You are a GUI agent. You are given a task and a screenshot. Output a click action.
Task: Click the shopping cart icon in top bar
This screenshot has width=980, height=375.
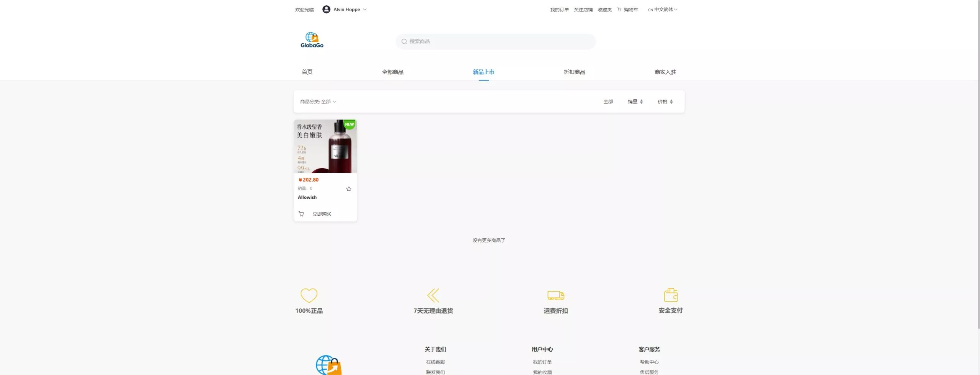pyautogui.click(x=619, y=9)
